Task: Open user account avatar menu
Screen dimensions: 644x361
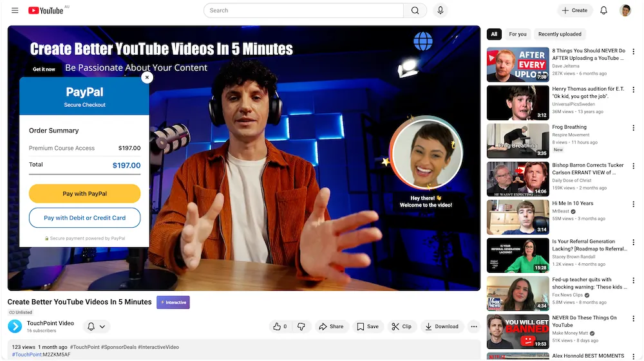Action: pyautogui.click(x=625, y=10)
